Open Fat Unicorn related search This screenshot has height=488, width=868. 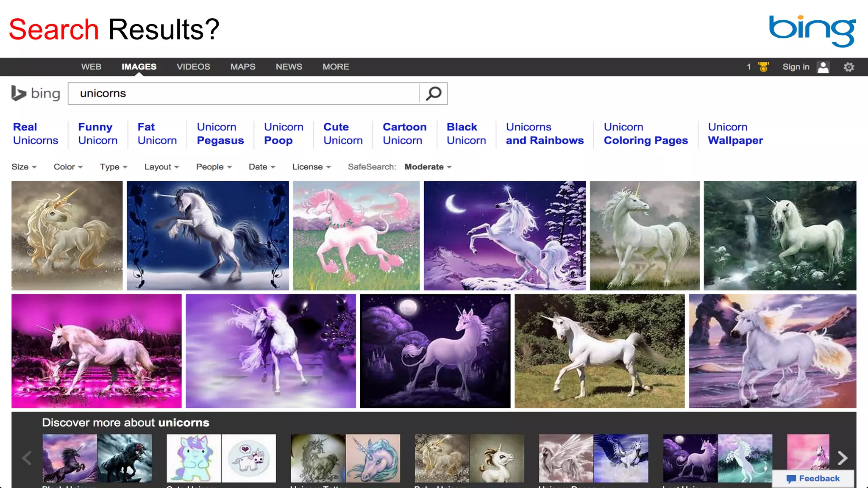(157, 134)
